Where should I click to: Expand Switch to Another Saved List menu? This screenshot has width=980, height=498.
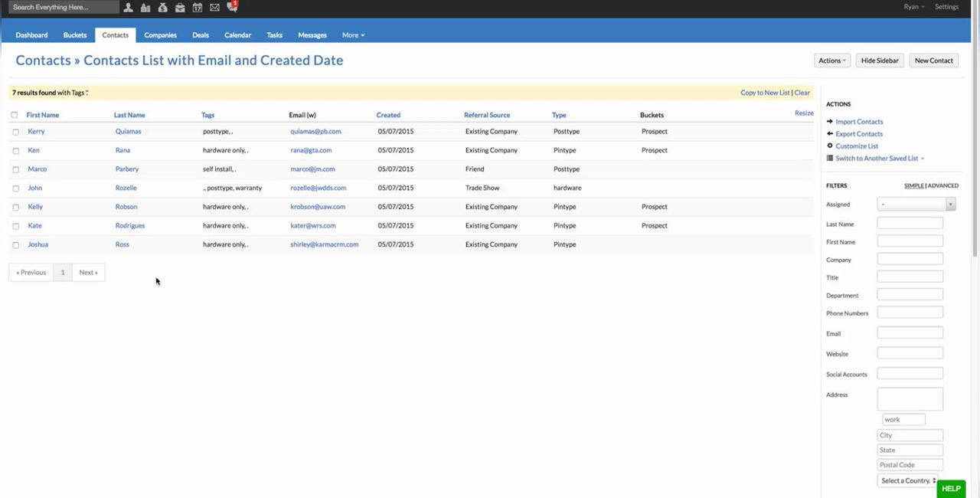(x=880, y=158)
